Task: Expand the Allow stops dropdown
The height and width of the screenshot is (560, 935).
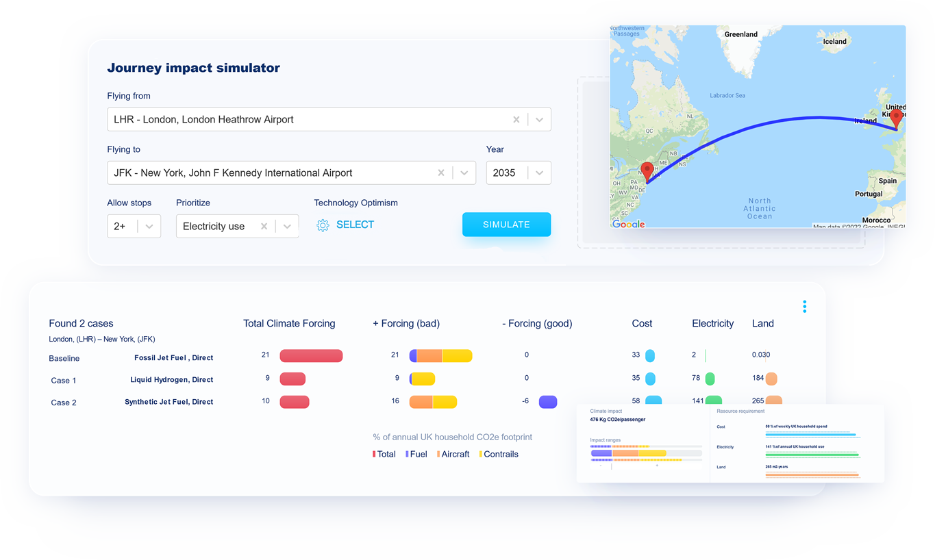Action: pos(151,225)
